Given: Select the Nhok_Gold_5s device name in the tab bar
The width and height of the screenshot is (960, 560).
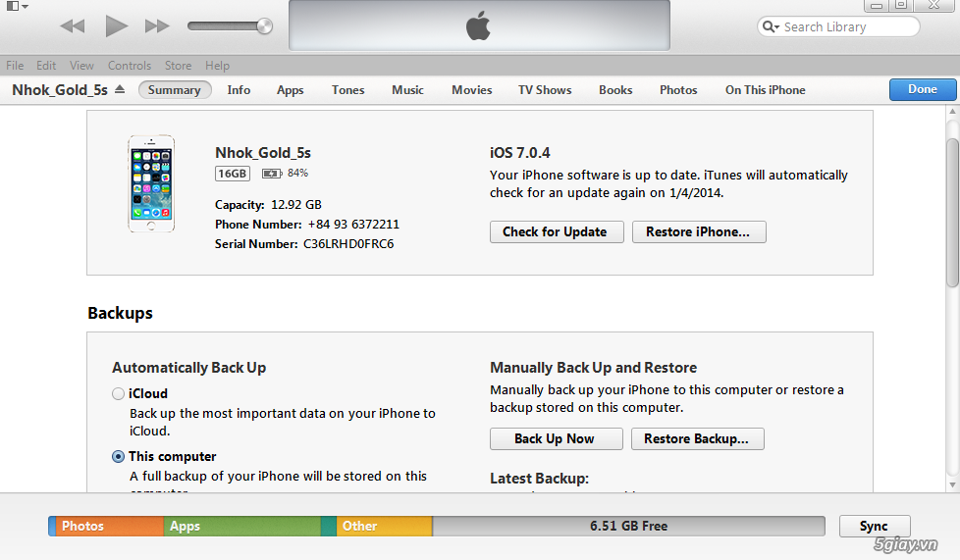Looking at the screenshot, I should tap(60, 90).
